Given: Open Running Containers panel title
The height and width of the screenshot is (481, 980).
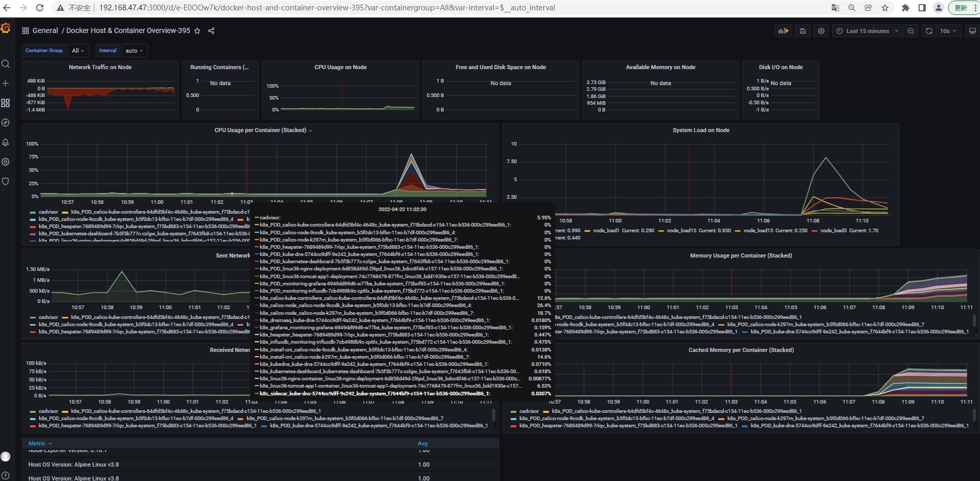Looking at the screenshot, I should [219, 68].
